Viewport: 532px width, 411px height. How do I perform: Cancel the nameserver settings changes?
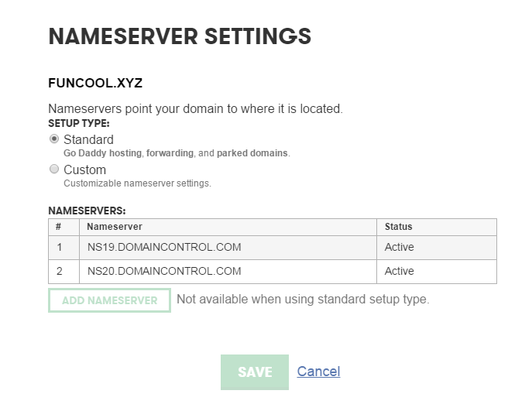coord(318,372)
